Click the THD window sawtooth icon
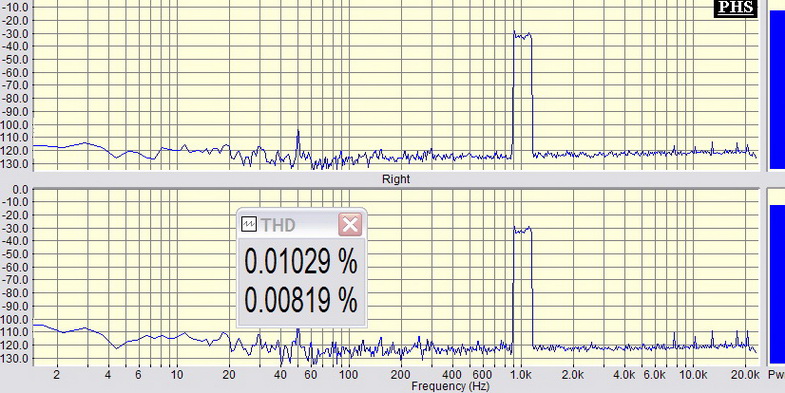This screenshot has width=785, height=393. (x=249, y=224)
